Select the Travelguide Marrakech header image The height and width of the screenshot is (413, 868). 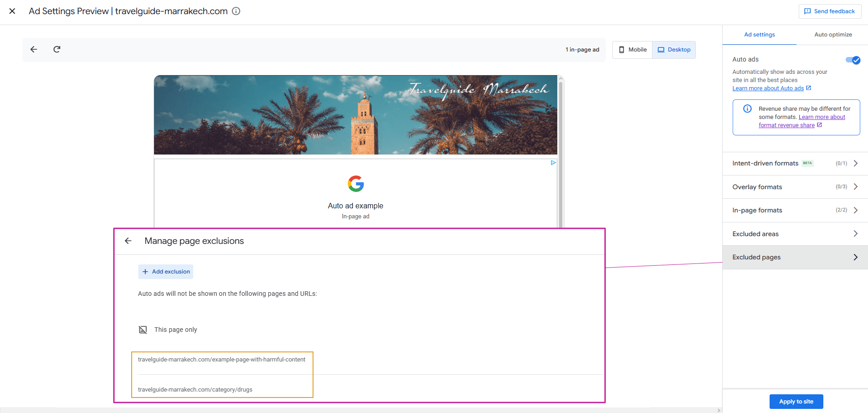355,115
